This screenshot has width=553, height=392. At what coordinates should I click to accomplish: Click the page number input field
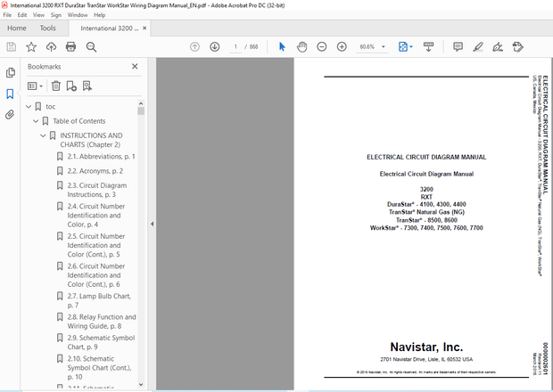[235, 47]
